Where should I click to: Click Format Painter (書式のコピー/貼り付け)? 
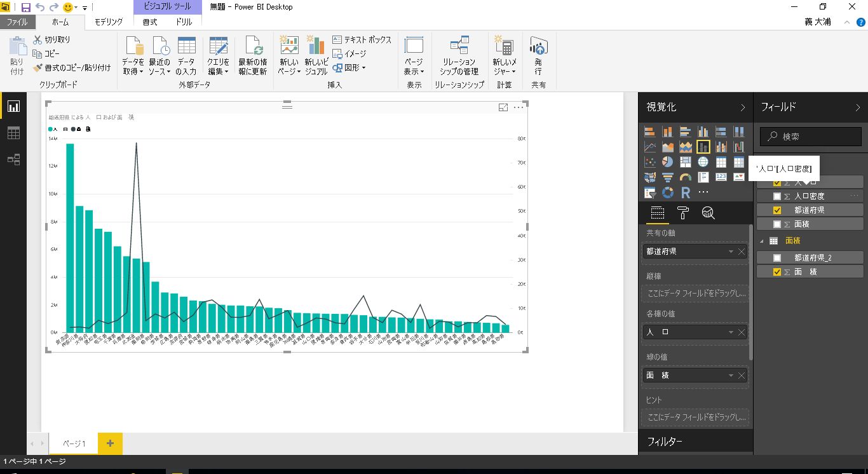[72, 68]
